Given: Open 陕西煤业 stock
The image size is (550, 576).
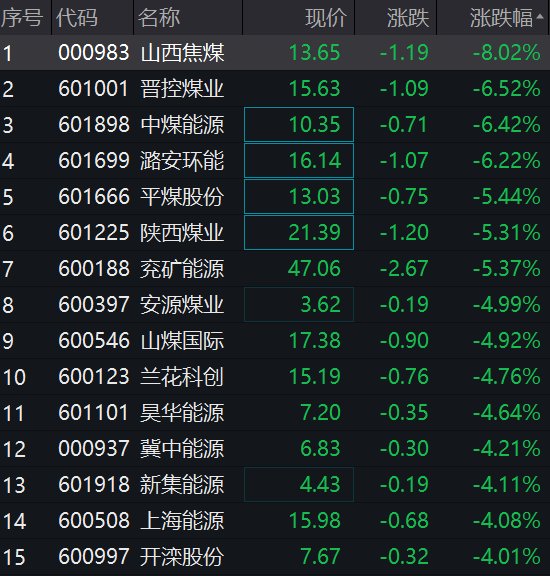Looking at the screenshot, I should (x=182, y=233).
